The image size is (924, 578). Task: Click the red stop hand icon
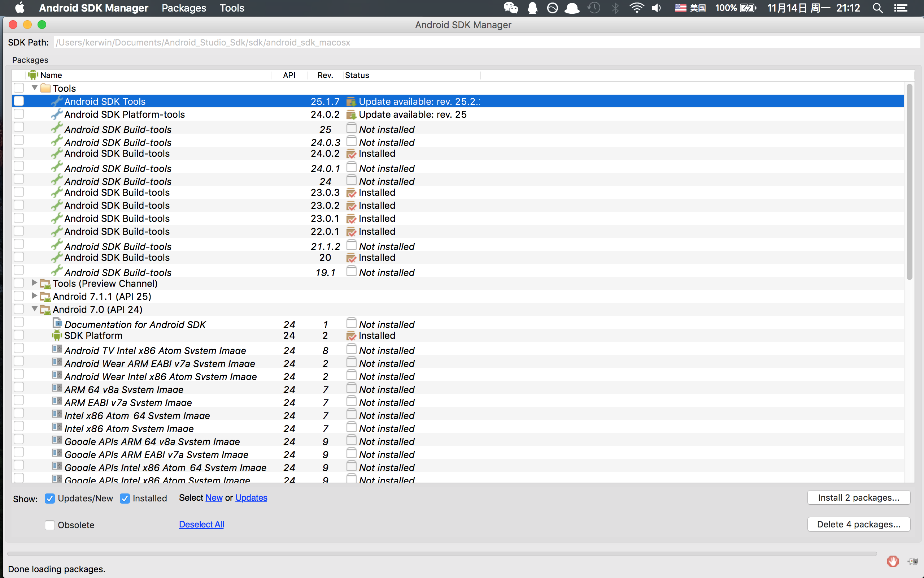[x=893, y=561]
